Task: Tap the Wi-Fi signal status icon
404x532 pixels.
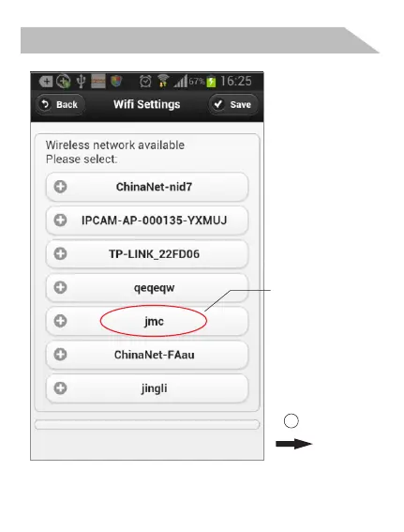Action: click(163, 82)
